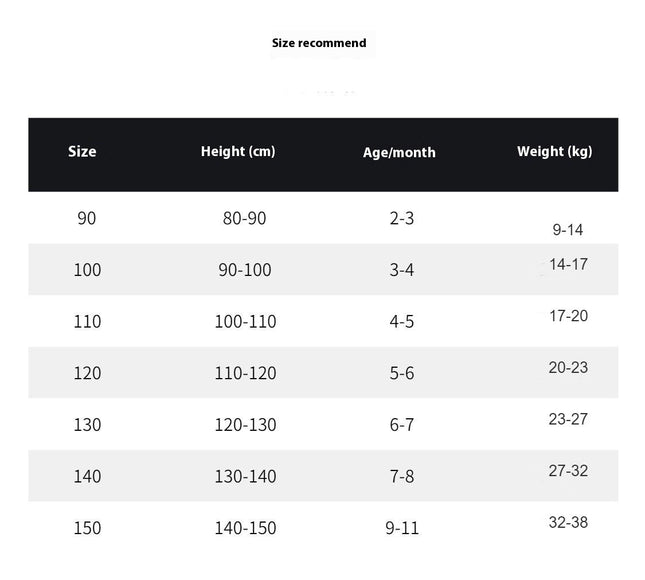Click the 32-38 weight value
The height and width of the screenshot is (580, 645).
(568, 522)
